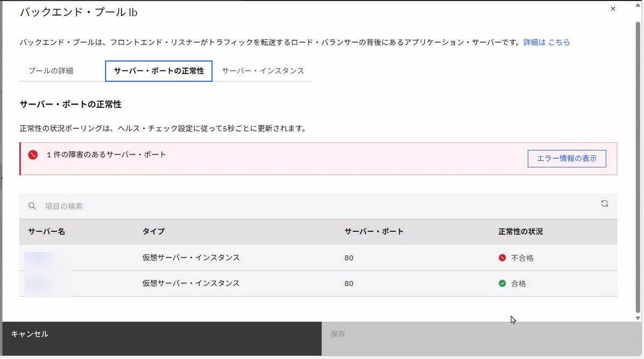The height and width of the screenshot is (359, 644).
Task: Click 仮想サーバー・インスタンス in the 合格 row
Action: coord(191,283)
